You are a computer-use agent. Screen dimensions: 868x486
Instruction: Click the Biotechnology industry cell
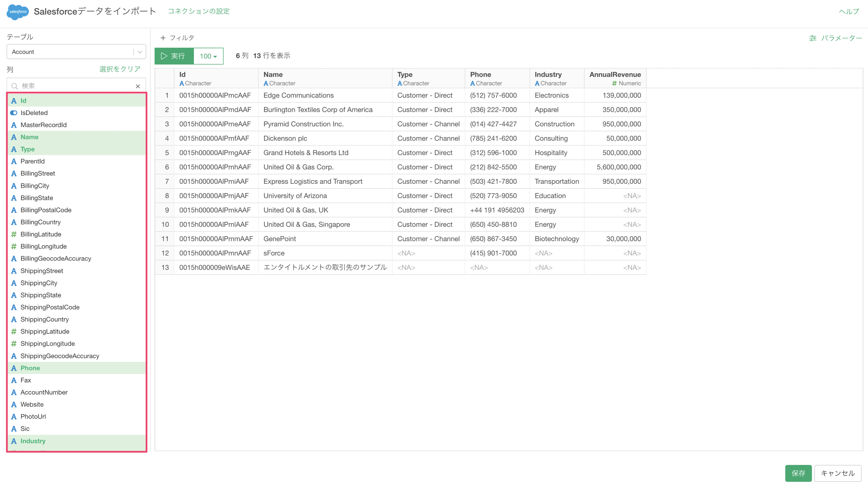tap(557, 239)
